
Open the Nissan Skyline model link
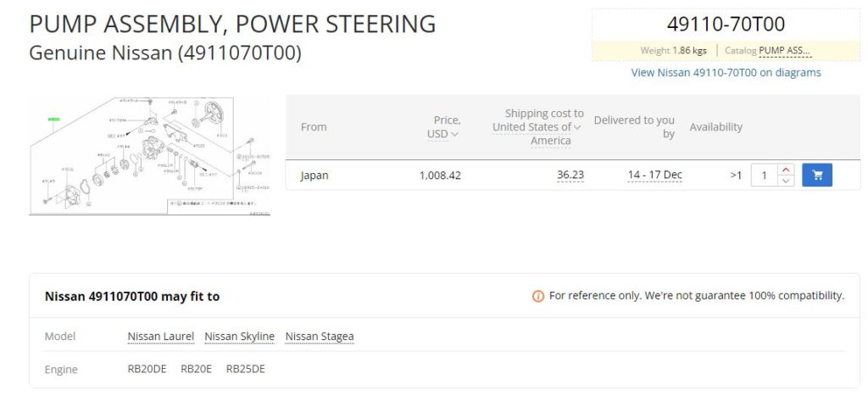[x=240, y=337]
